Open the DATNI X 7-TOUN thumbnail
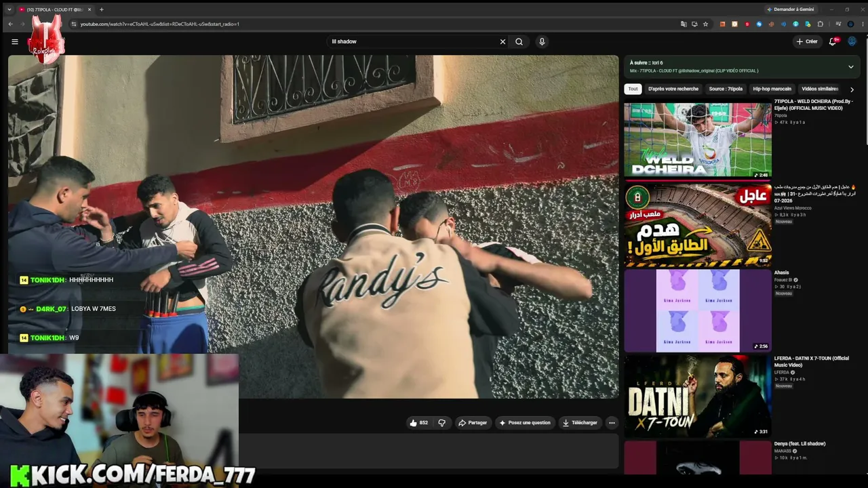868x488 pixels. 698,396
